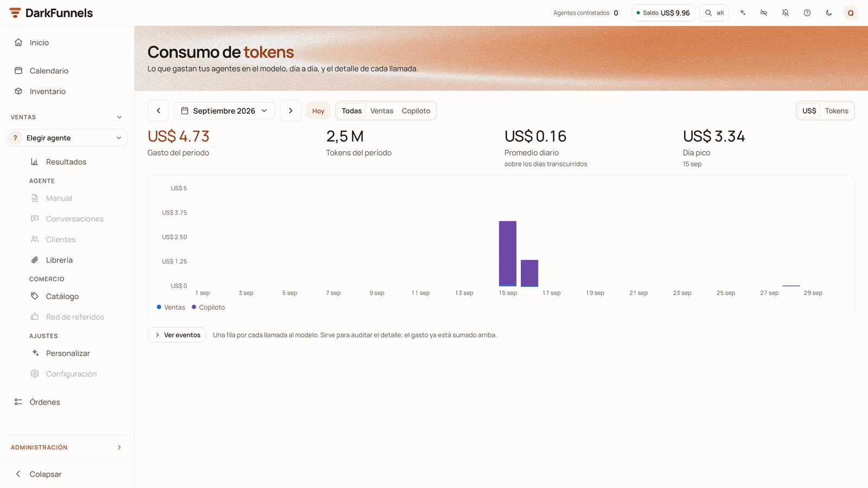Image resolution: width=868 pixels, height=488 pixels.
Task: Collapse the sidebar with Colapsar
Action: coord(67,474)
